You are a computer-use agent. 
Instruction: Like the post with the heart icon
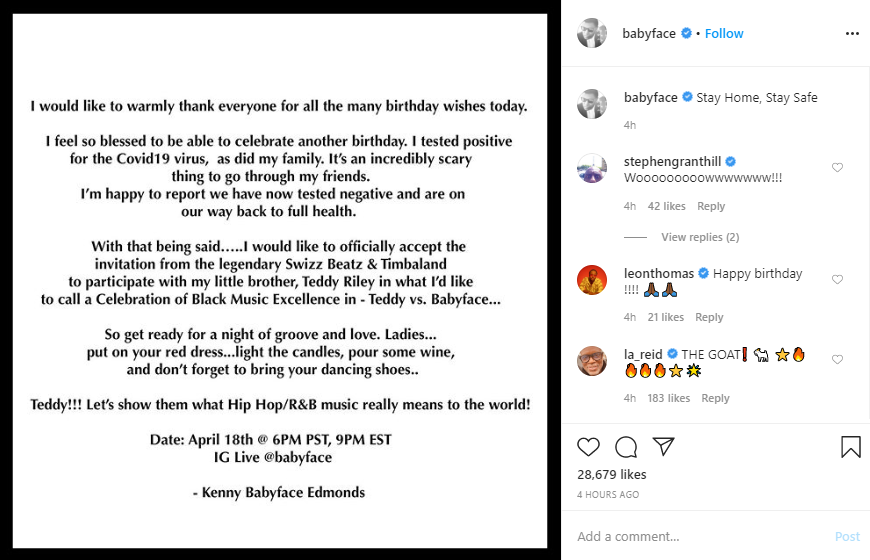tap(589, 447)
